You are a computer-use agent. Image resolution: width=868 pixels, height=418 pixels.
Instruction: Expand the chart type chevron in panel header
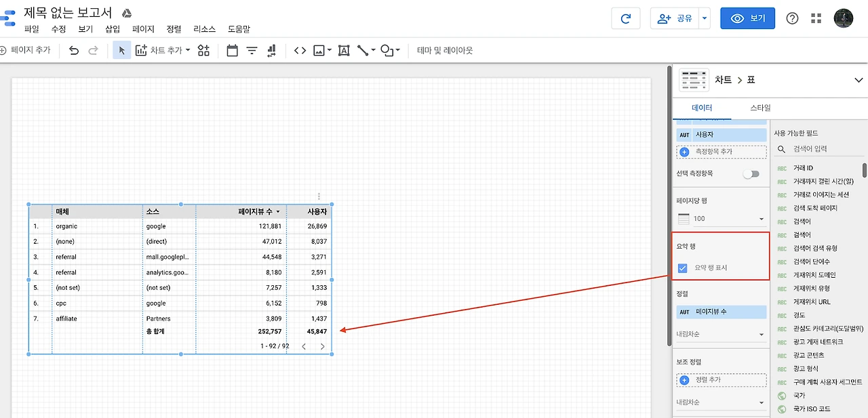[x=859, y=80]
